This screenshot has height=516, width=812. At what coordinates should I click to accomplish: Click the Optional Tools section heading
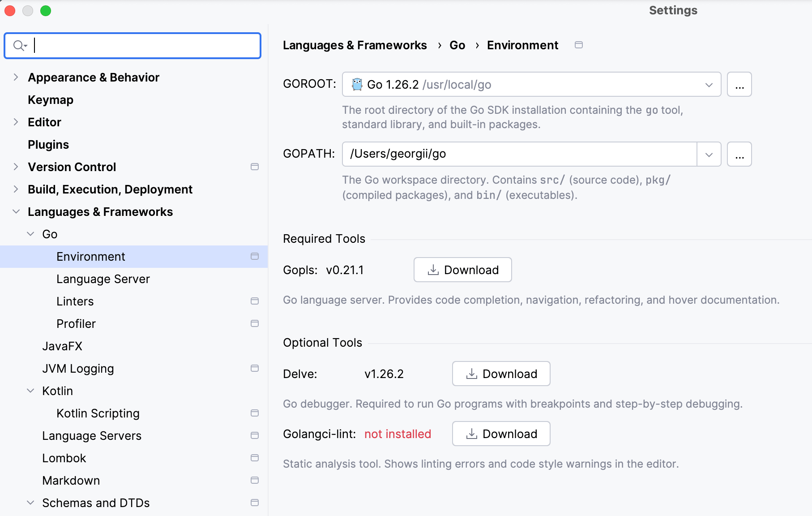tap(322, 343)
